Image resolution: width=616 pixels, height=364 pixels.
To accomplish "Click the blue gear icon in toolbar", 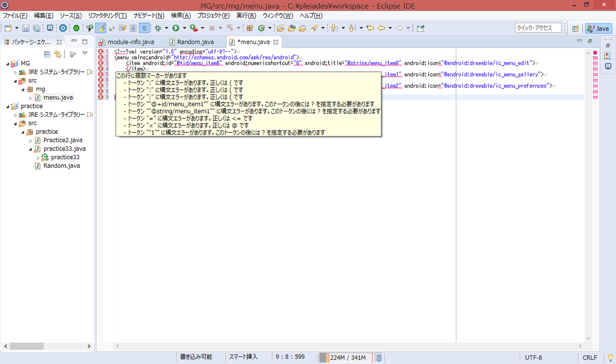I will 63,28.
